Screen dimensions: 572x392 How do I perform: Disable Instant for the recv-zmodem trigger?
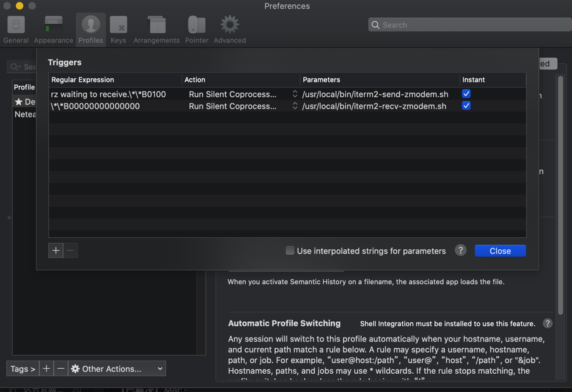[x=466, y=106]
